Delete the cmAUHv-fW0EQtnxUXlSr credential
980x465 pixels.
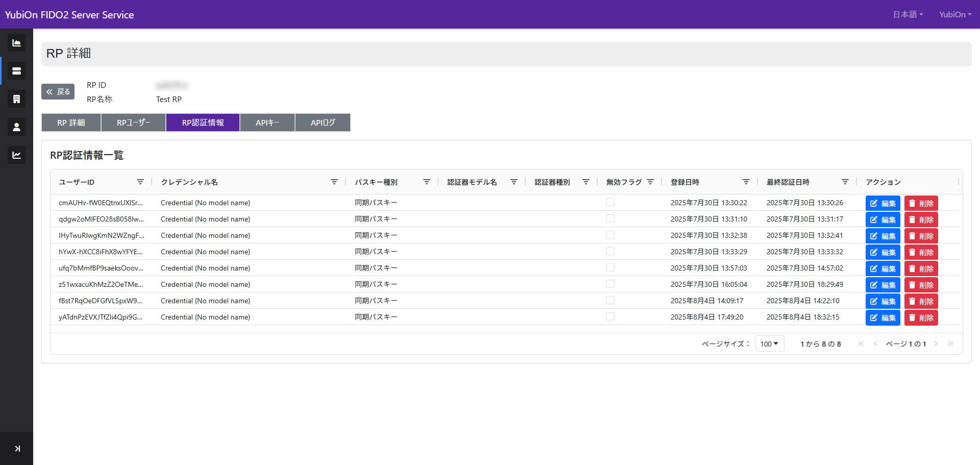click(x=921, y=203)
